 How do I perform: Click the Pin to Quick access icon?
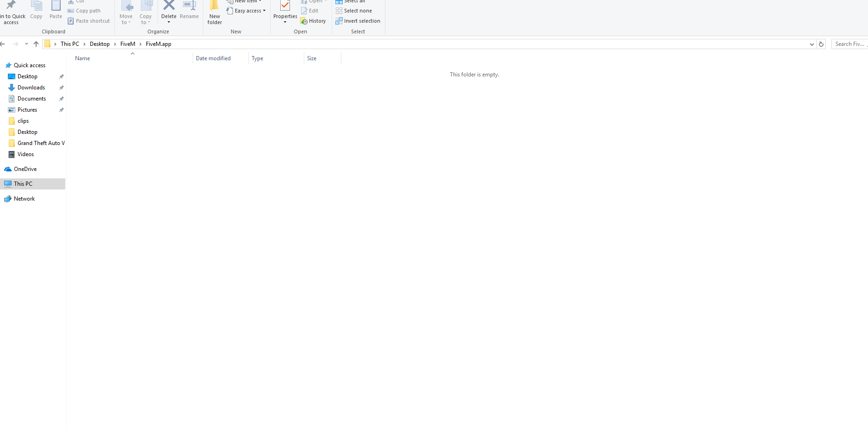pos(11,5)
